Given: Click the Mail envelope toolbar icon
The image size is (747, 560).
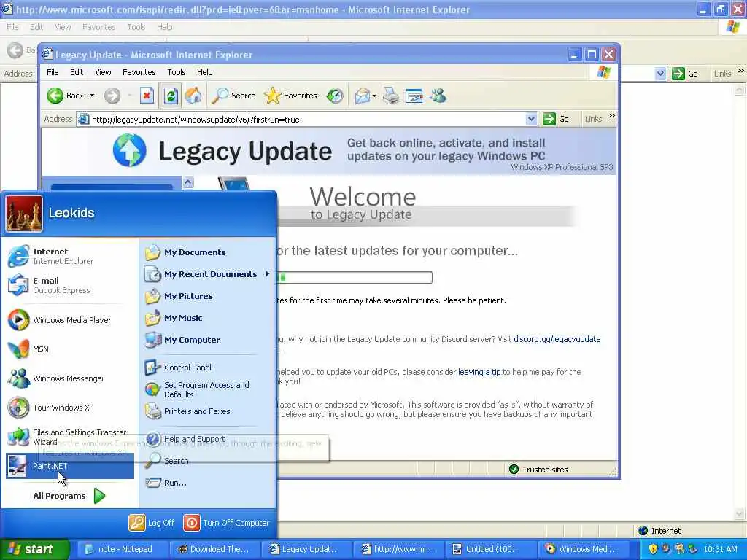Looking at the screenshot, I should (362, 96).
